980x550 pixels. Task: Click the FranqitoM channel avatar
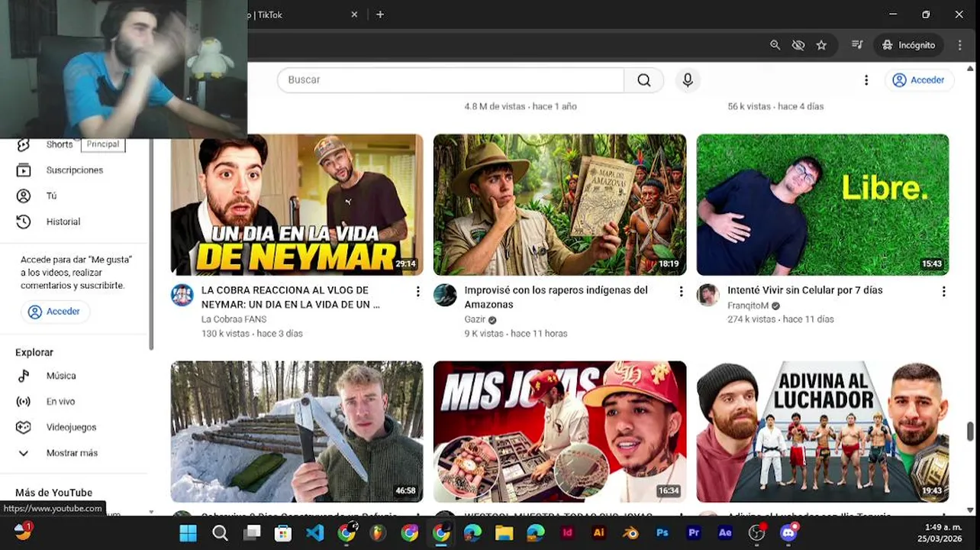[708, 296]
